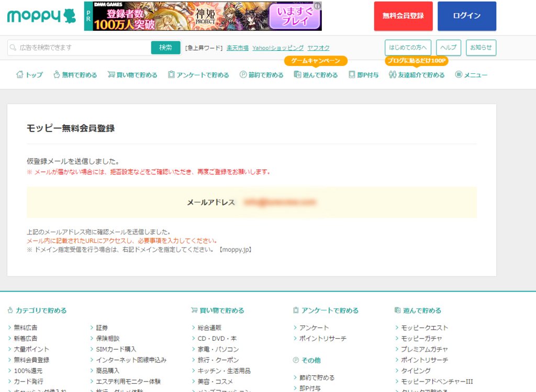Click footer 遊んで貯める heading
Screen dimensions: 536x392
(x=418, y=310)
